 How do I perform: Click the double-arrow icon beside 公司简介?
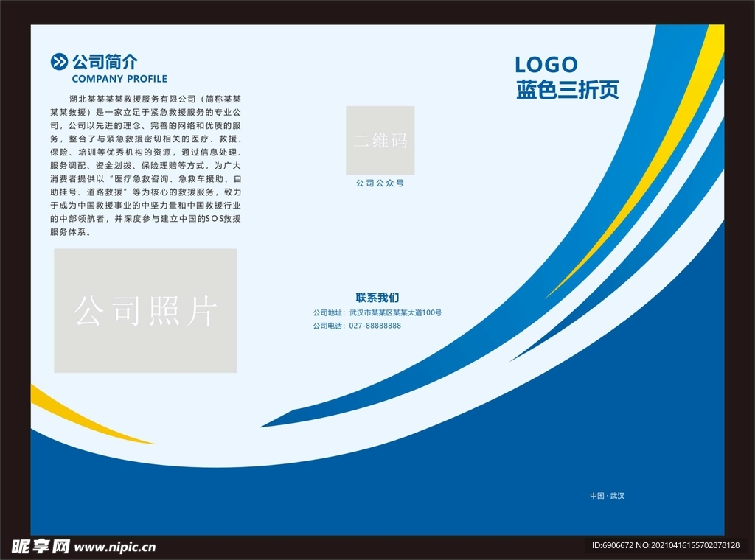59,62
